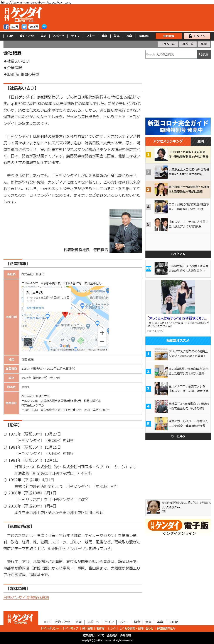This screenshot has width=214, height=644.
Task: Click the Nikkan Gendai Digital logo
Action: coord(23,15)
